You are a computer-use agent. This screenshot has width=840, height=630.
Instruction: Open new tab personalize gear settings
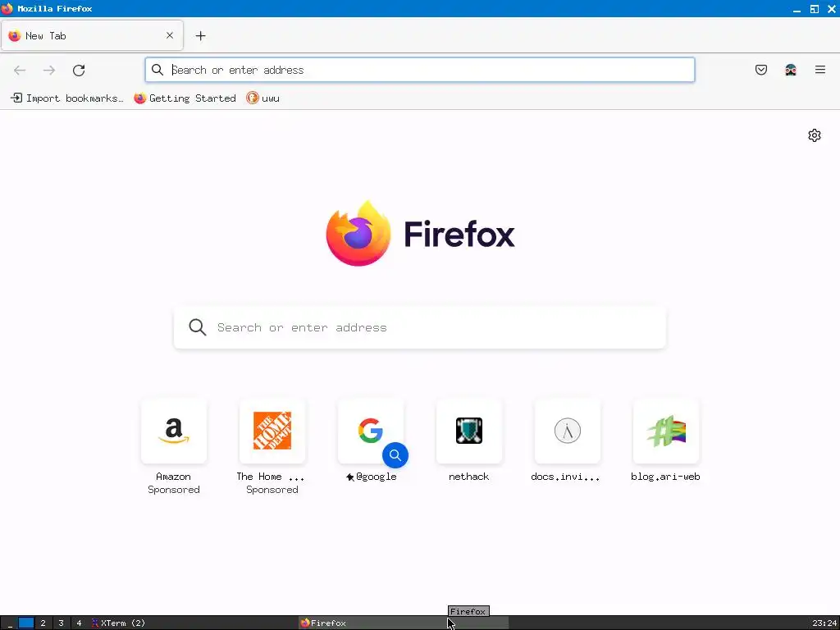point(815,135)
